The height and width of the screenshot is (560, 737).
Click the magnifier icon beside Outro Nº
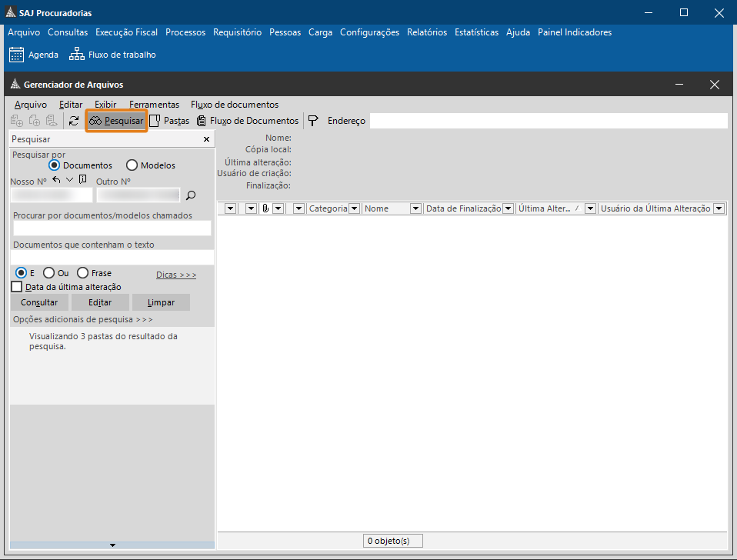191,195
